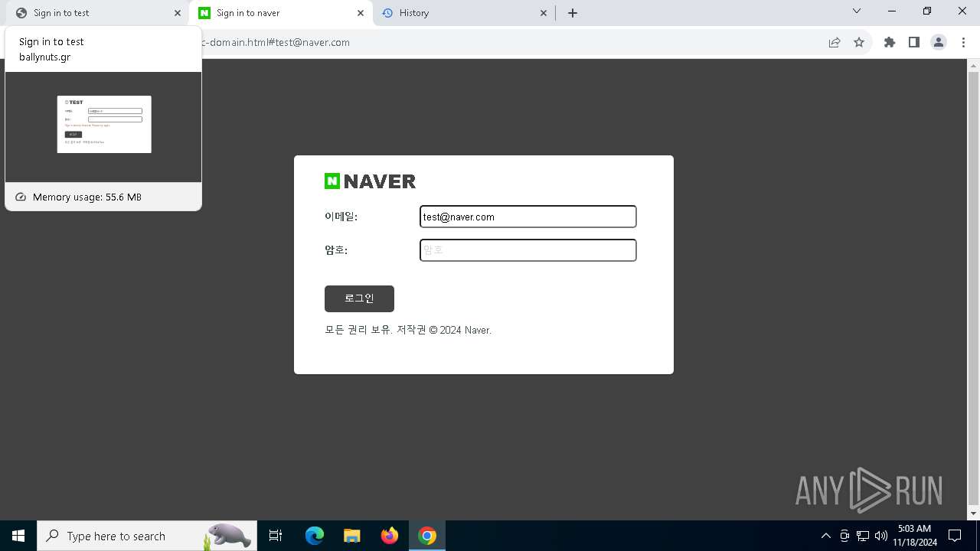Viewport: 980px width, 551px height.
Task: Switch to the 'Sign in to naver' tab
Action: pos(280,13)
